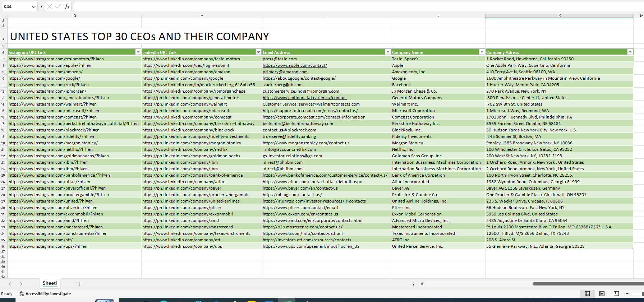644x302 pixels.
Task: Select cell https://www.instagram.com/netflix/?hl=en
Action: 74,149
